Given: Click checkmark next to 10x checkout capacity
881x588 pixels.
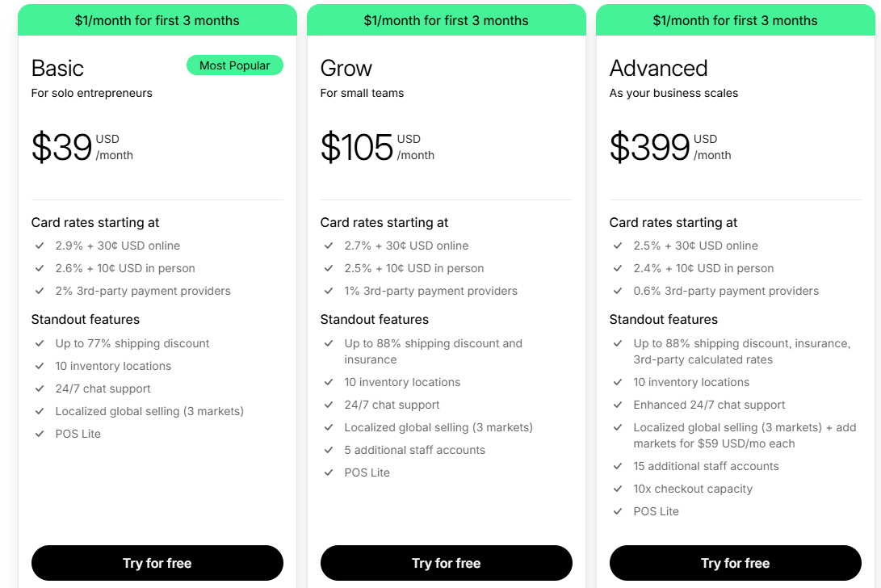Looking at the screenshot, I should coord(618,489).
